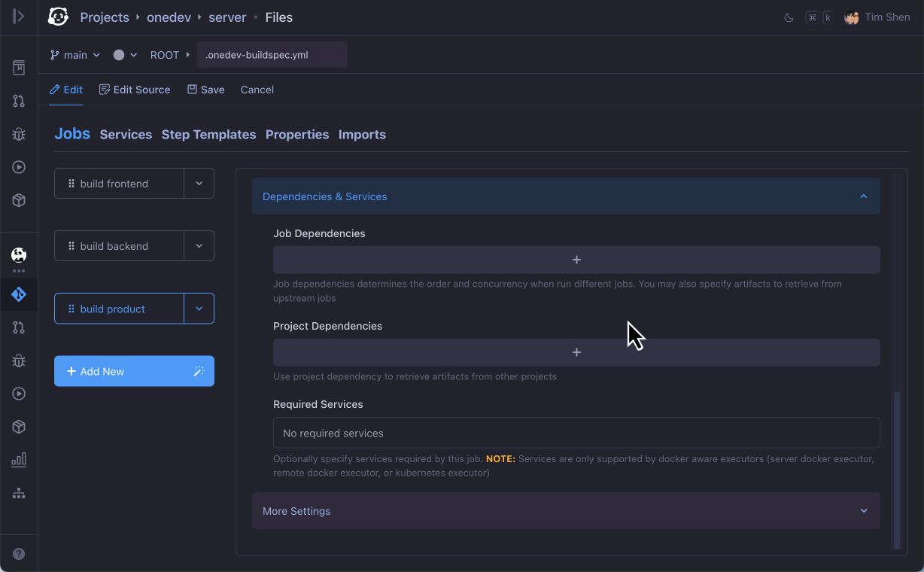924x572 pixels.
Task: Open the packages cube icon in the sidebar
Action: pos(19,427)
